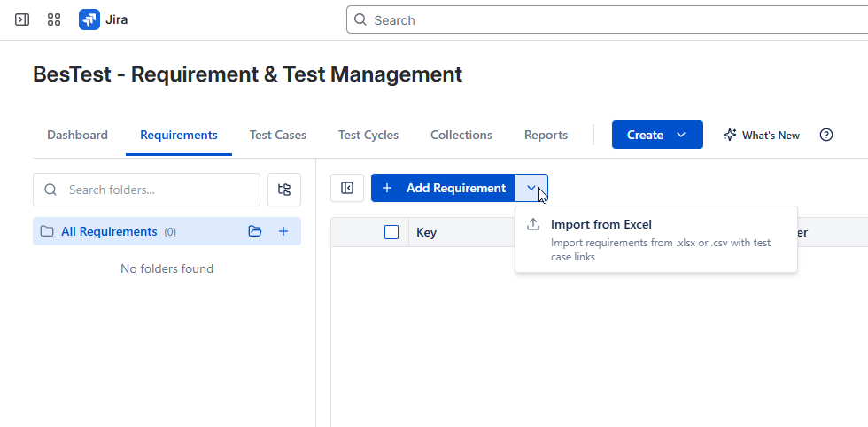868x427 pixels.
Task: Check the select-all checkbox in table header
Action: [x=391, y=232]
